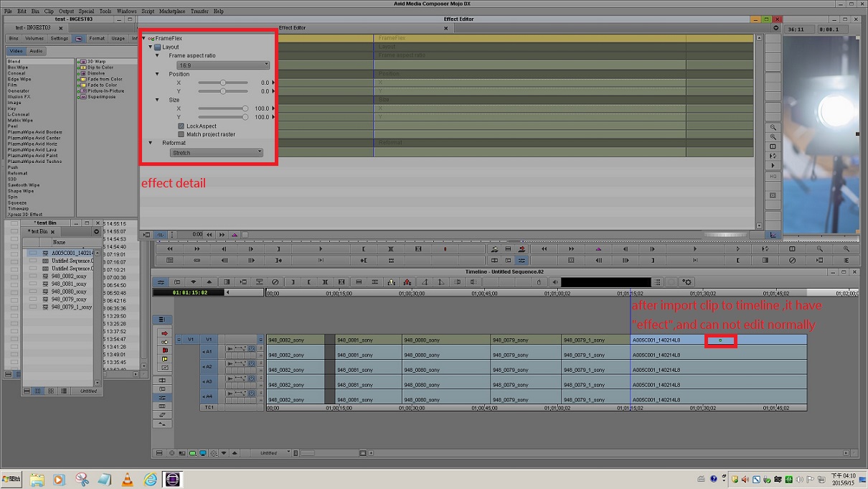The image size is (868, 489).
Task: Click the HQ render quality button
Action: coord(773,176)
